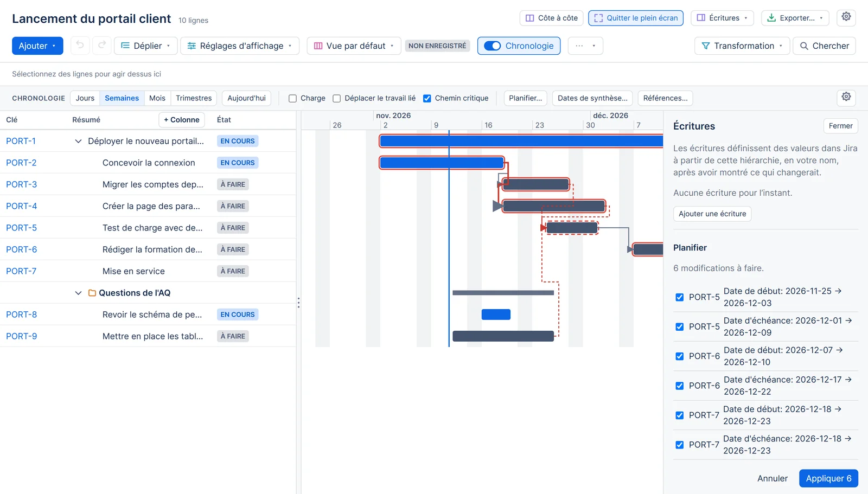Uncheck PORT-7 Date de début change
868x494 pixels.
pyautogui.click(x=679, y=415)
